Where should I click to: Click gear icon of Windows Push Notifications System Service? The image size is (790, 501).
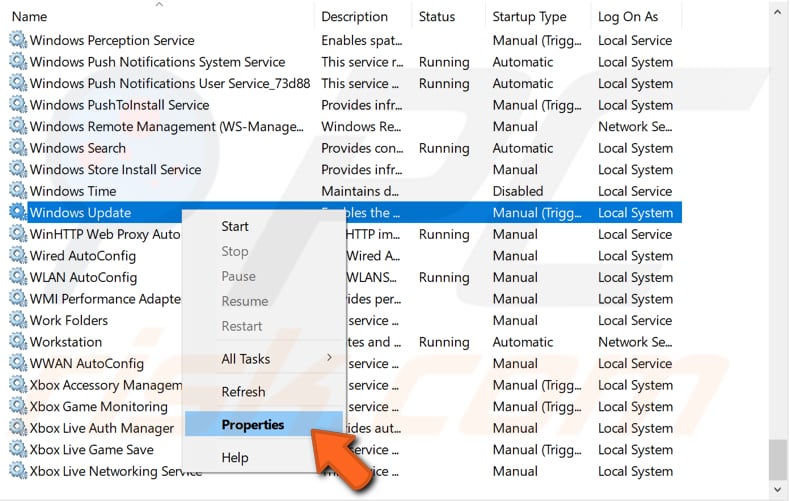pyautogui.click(x=18, y=61)
